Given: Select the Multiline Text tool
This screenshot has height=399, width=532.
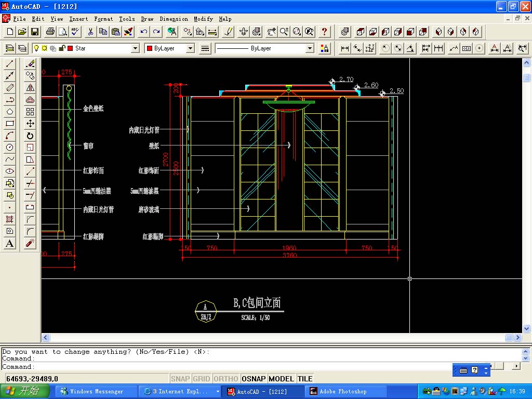Looking at the screenshot, I should click(x=9, y=243).
